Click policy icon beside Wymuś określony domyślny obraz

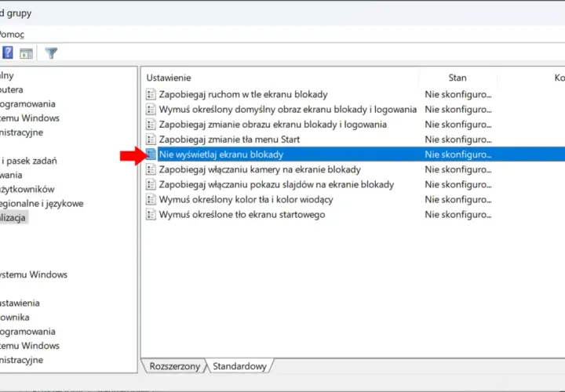click(151, 110)
